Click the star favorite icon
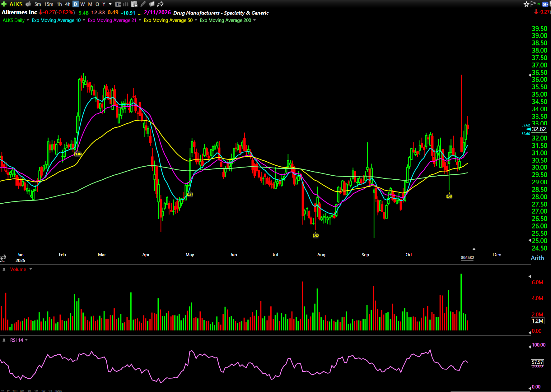Screen dimensions: 551x392 [526, 4]
